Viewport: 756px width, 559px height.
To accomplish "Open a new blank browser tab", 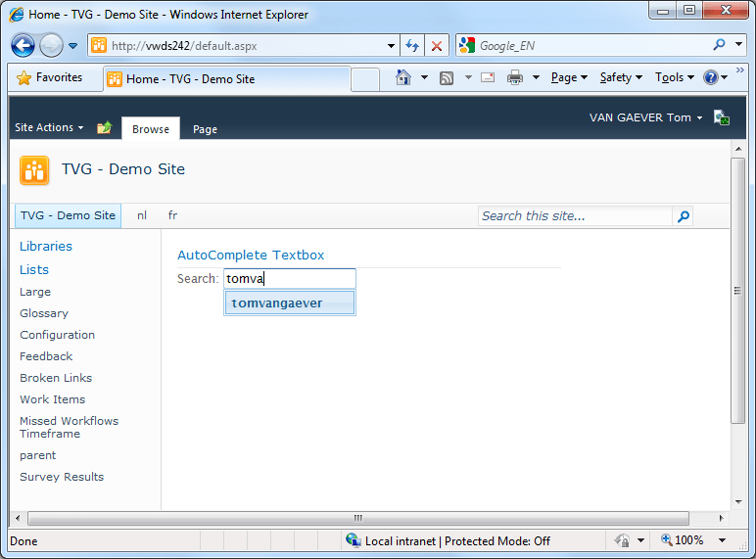I will (x=365, y=79).
